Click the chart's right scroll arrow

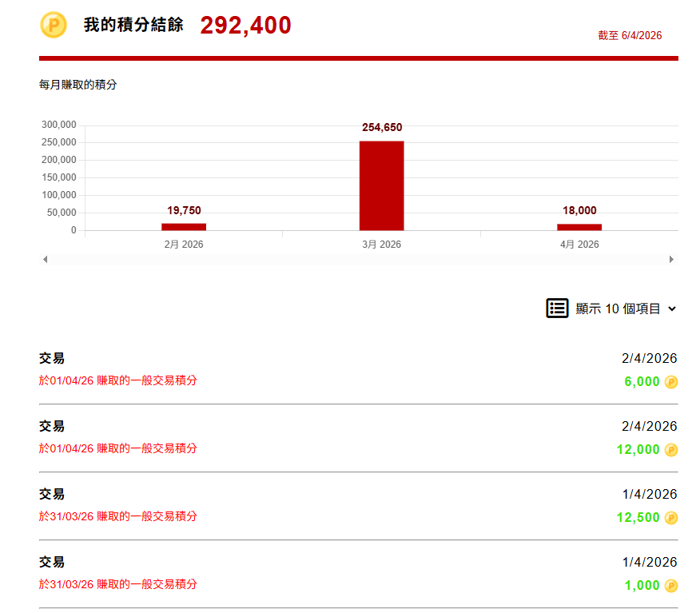pos(671,260)
